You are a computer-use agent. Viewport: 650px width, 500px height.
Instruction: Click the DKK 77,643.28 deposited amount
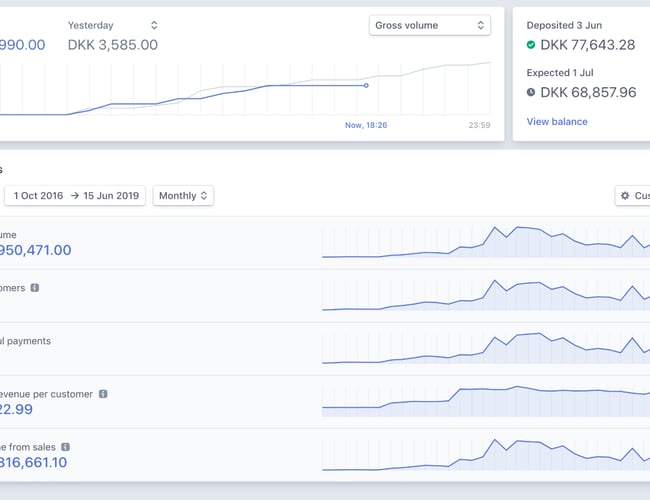(x=587, y=45)
